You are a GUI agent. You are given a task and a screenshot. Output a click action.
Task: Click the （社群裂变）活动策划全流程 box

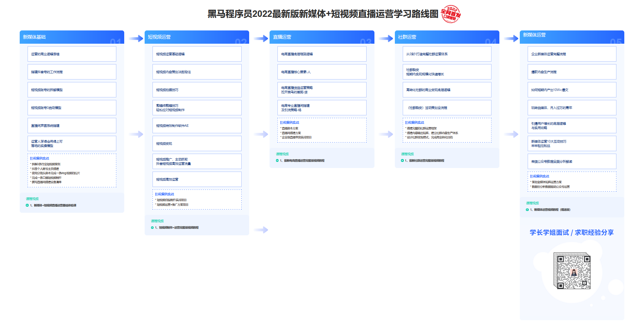point(447,108)
